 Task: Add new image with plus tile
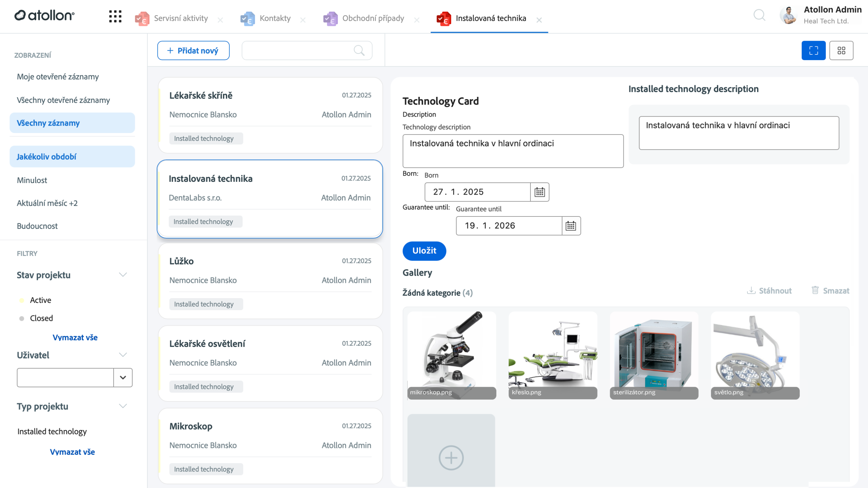coord(451,451)
